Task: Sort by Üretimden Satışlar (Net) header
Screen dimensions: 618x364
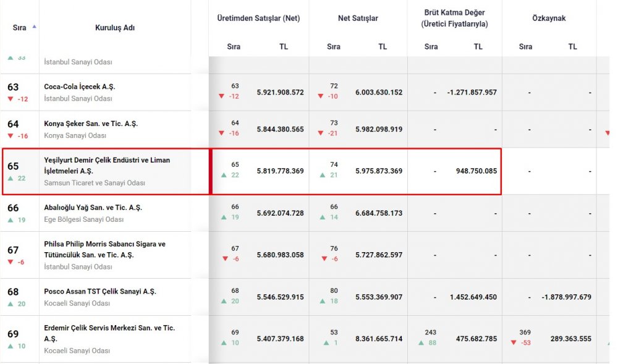Action: point(258,18)
